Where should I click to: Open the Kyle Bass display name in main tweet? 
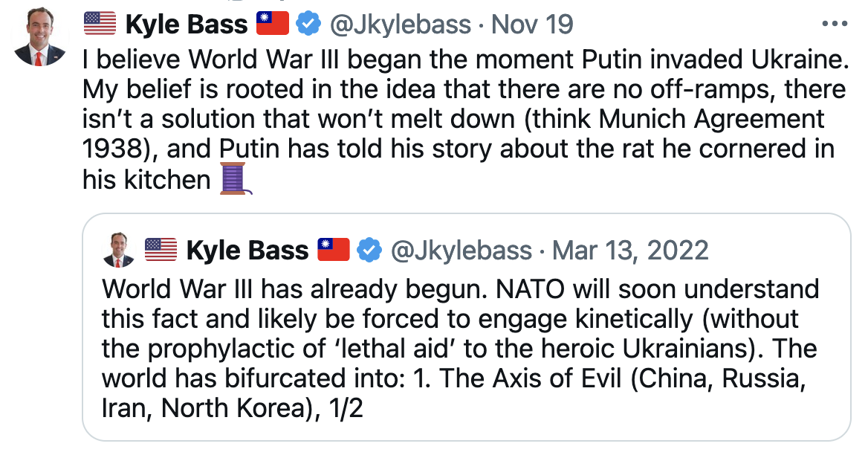coord(186,25)
